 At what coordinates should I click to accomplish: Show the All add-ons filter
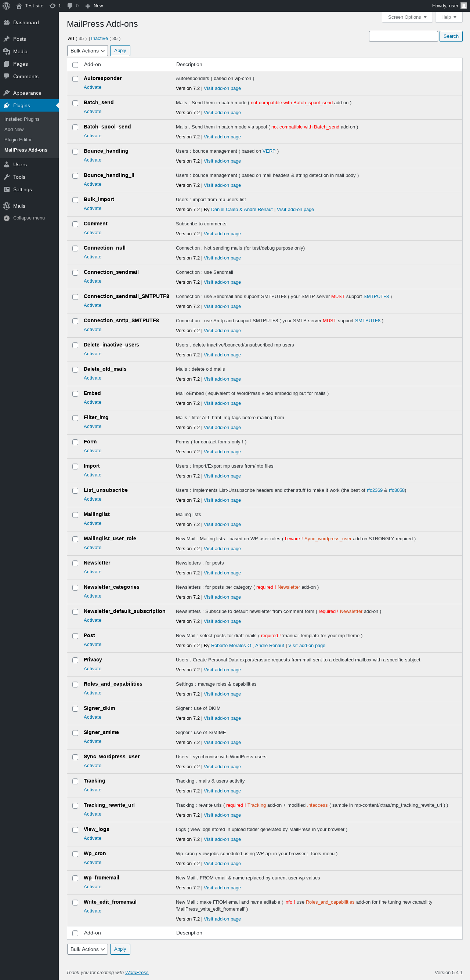point(71,39)
